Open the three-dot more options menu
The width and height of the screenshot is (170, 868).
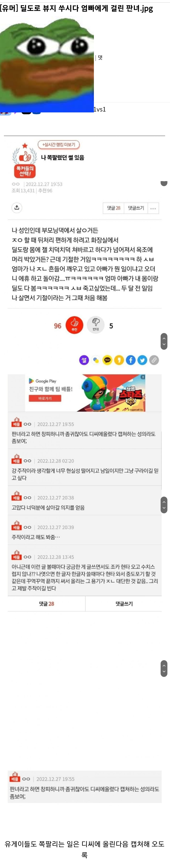tap(153, 208)
